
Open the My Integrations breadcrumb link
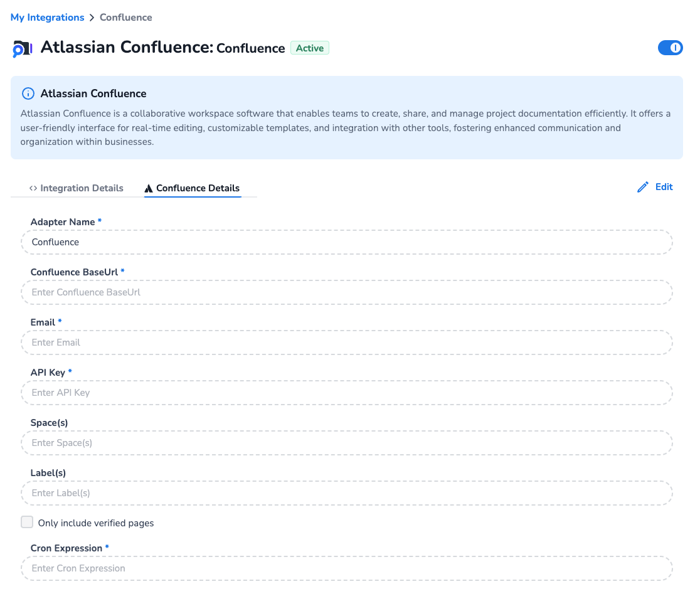tap(47, 18)
